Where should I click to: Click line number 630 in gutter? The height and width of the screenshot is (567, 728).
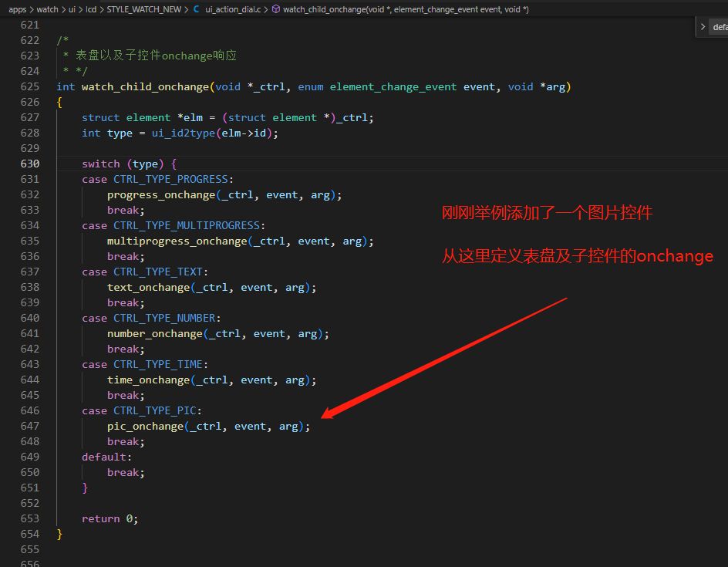point(30,164)
